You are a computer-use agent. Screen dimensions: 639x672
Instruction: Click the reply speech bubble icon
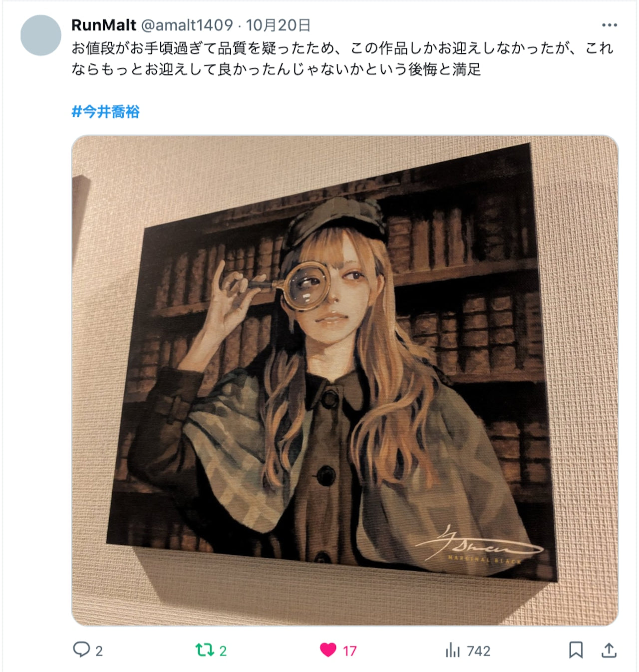pos(81,650)
